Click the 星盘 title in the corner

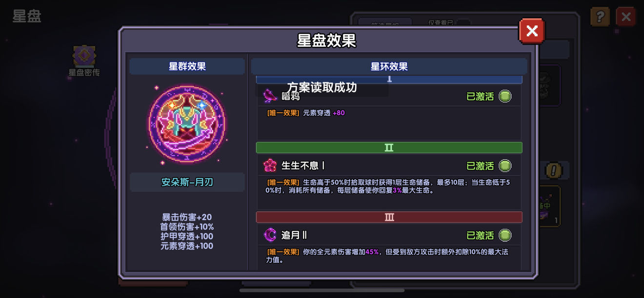click(27, 16)
